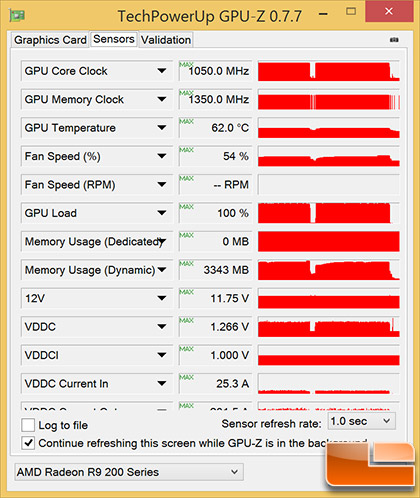
Task: Click the GPU-Z app icon in title bar
Action: (x=17, y=15)
